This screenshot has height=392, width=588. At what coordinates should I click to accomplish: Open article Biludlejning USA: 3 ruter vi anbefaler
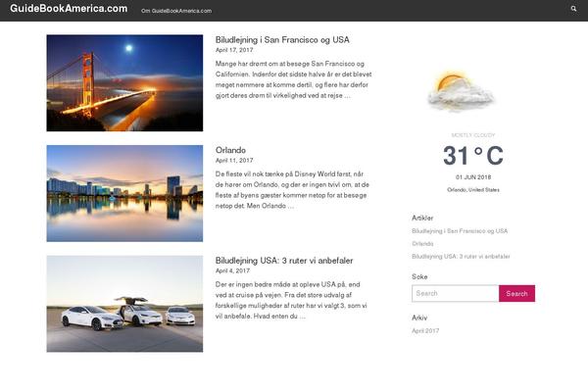[284, 261]
